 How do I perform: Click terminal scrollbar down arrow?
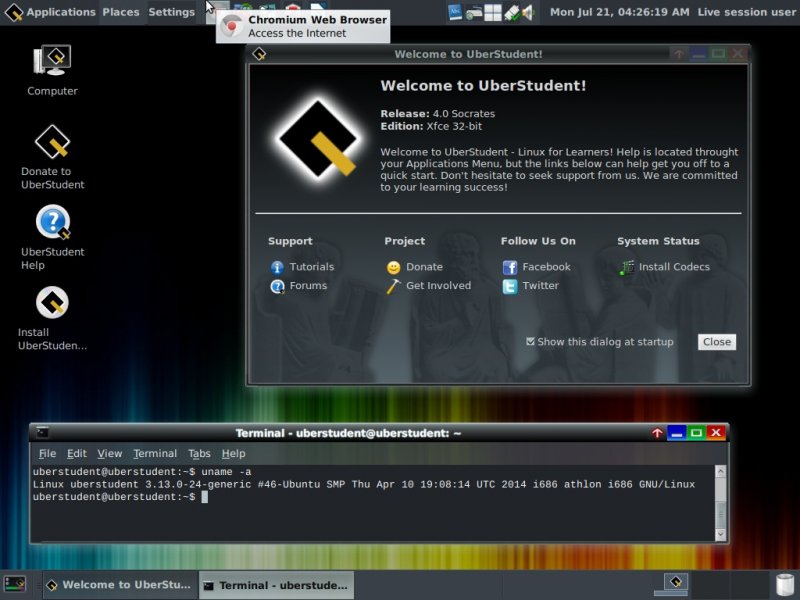pos(720,534)
